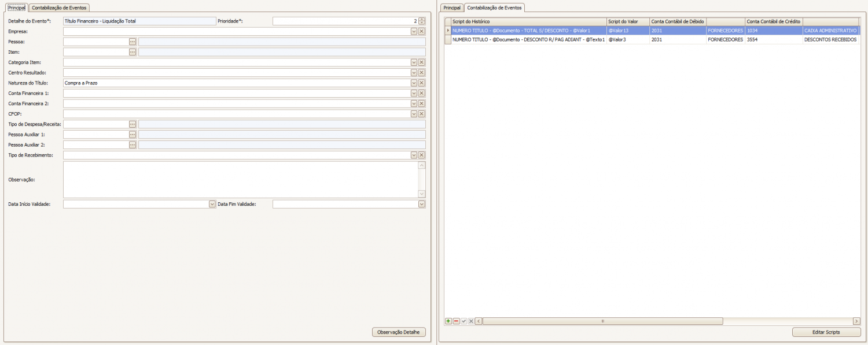868x345 pixels.
Task: Click the Conta Contábil de Crédito column header
Action: tap(774, 21)
